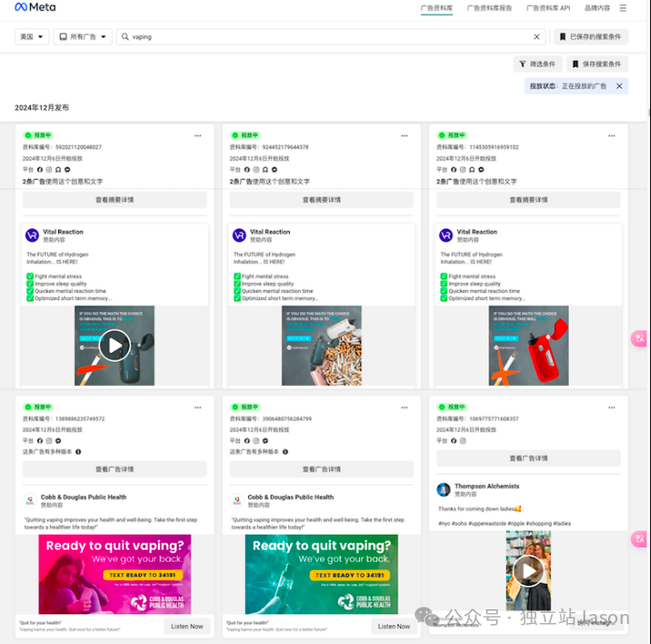Click info icon beside 这条广告有多种版本 on ad 3906480756284799
This screenshot has width=651, height=644.
point(285,452)
